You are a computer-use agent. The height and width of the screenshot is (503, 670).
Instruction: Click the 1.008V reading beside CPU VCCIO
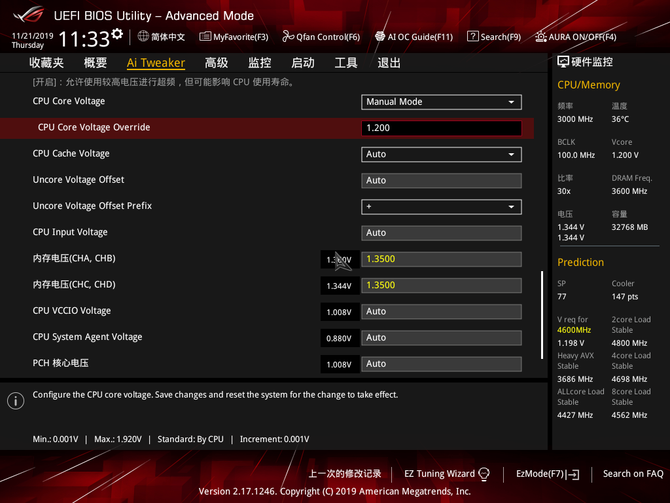click(339, 312)
